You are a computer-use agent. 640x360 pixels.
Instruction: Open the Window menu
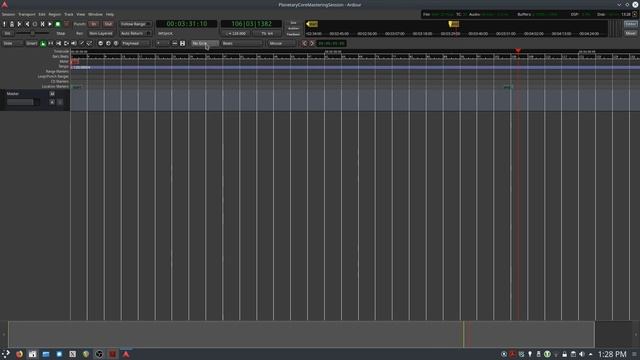pyautogui.click(x=96, y=14)
